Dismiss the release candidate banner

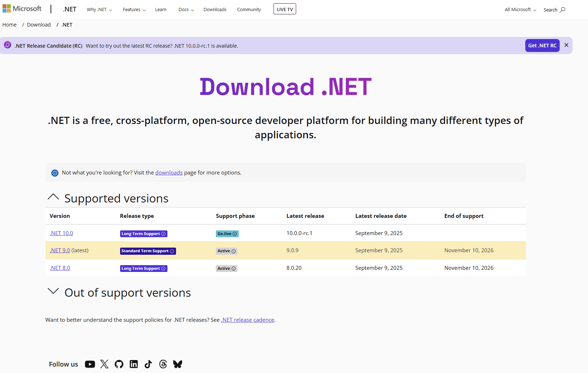566,45
